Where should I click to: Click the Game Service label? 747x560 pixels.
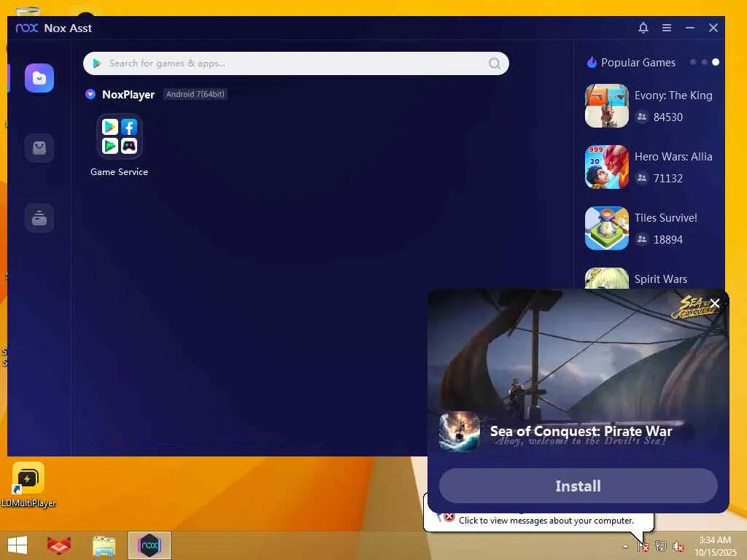coord(119,172)
